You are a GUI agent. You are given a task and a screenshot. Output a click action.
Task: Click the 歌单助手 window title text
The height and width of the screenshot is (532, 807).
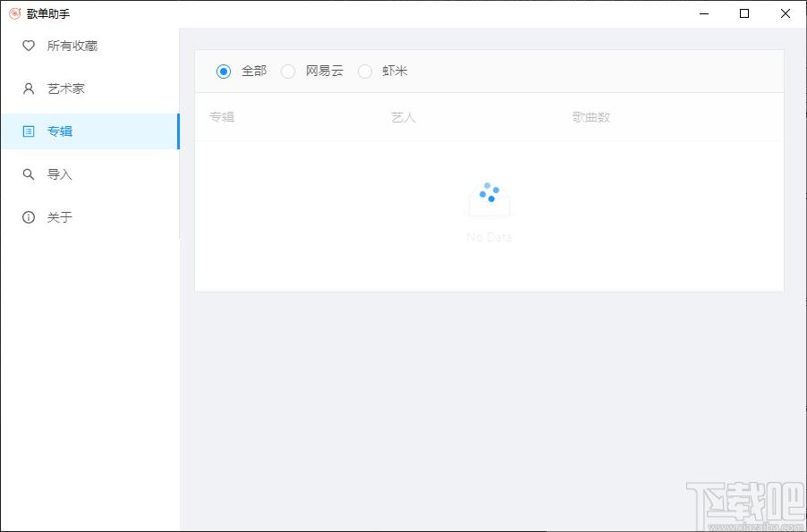(48, 14)
